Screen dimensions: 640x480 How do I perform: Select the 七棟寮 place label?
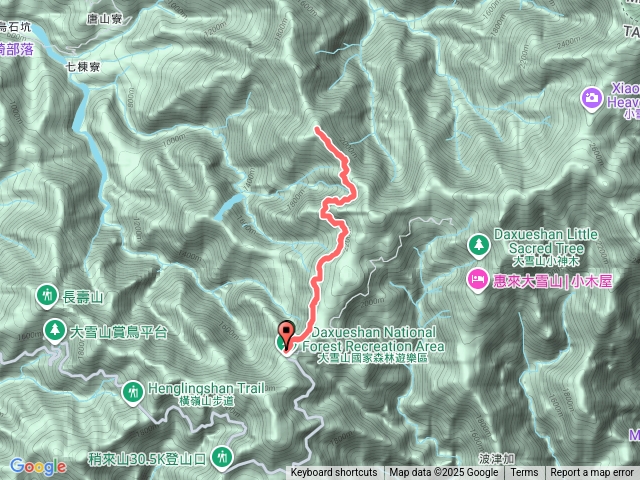tap(83, 67)
